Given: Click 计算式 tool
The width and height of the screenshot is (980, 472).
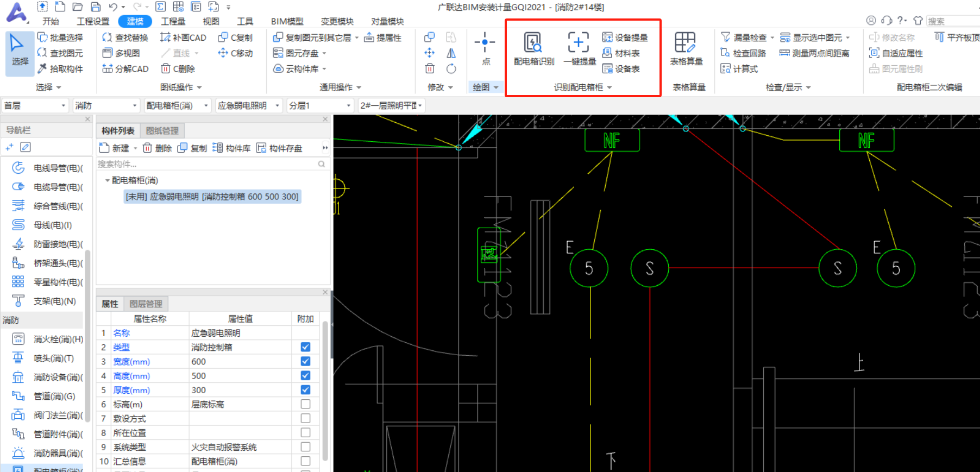Looking at the screenshot, I should tap(739, 69).
